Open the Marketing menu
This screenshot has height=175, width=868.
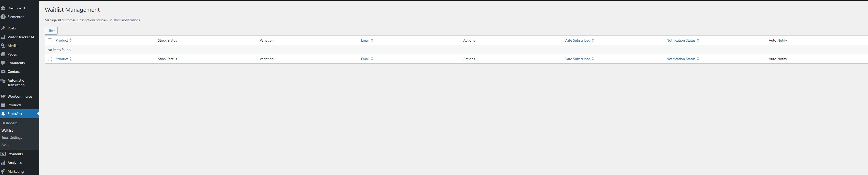20,171
